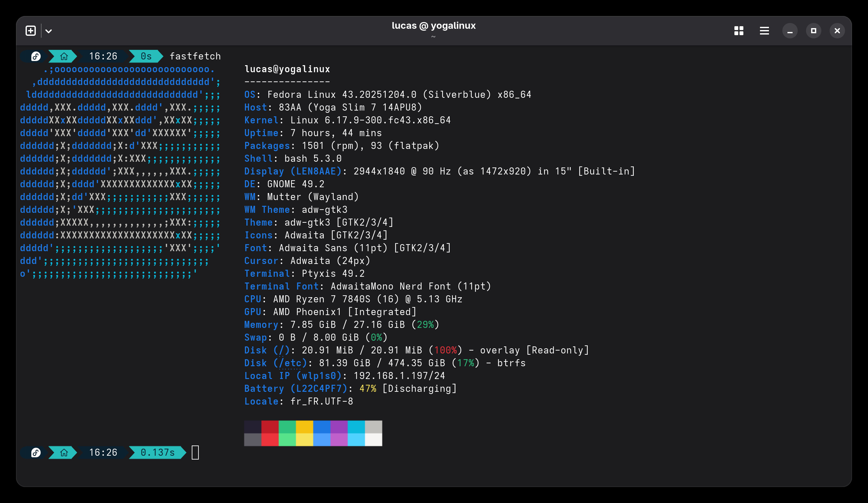Click the home icon in the top prompt

64,56
